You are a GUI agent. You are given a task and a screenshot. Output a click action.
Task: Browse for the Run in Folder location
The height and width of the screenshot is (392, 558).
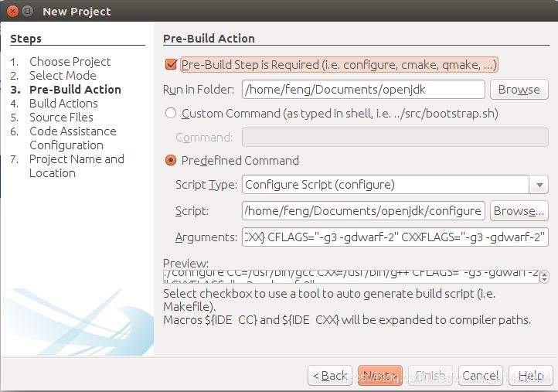[519, 90]
